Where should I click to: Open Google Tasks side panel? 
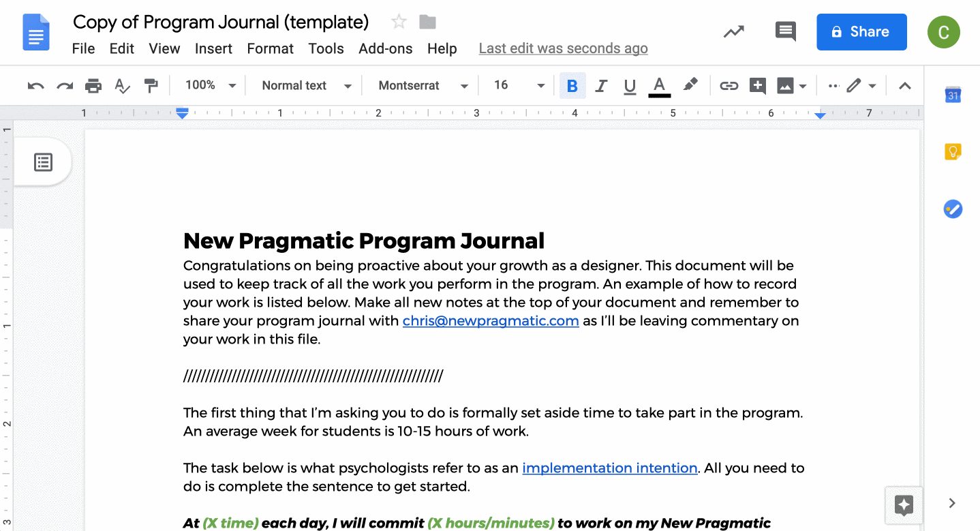pos(953,209)
